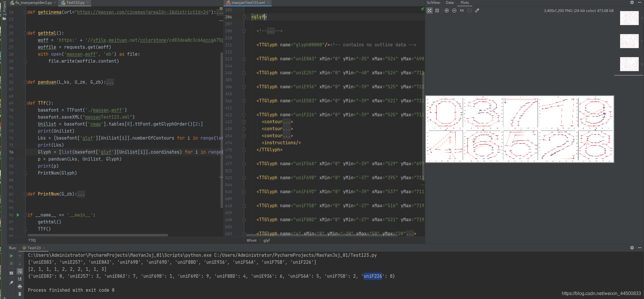Open the Test123.py path link in console
644x299 pixels.
pyautogui.click(x=295, y=255)
